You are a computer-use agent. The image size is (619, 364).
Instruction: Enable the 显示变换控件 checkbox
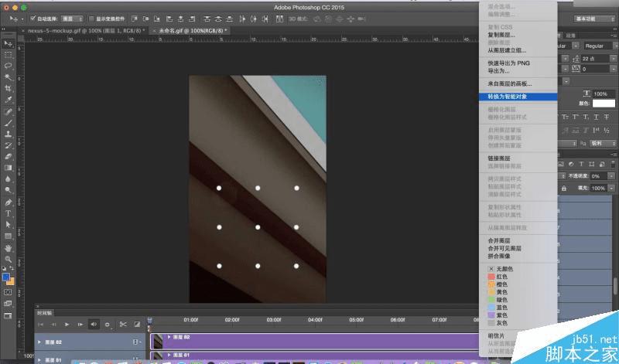[x=92, y=18]
